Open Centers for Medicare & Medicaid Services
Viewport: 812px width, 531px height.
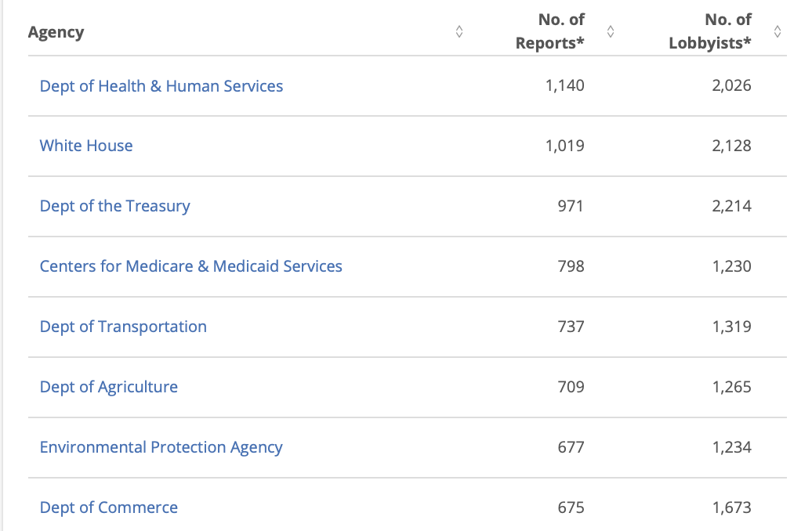pos(190,266)
